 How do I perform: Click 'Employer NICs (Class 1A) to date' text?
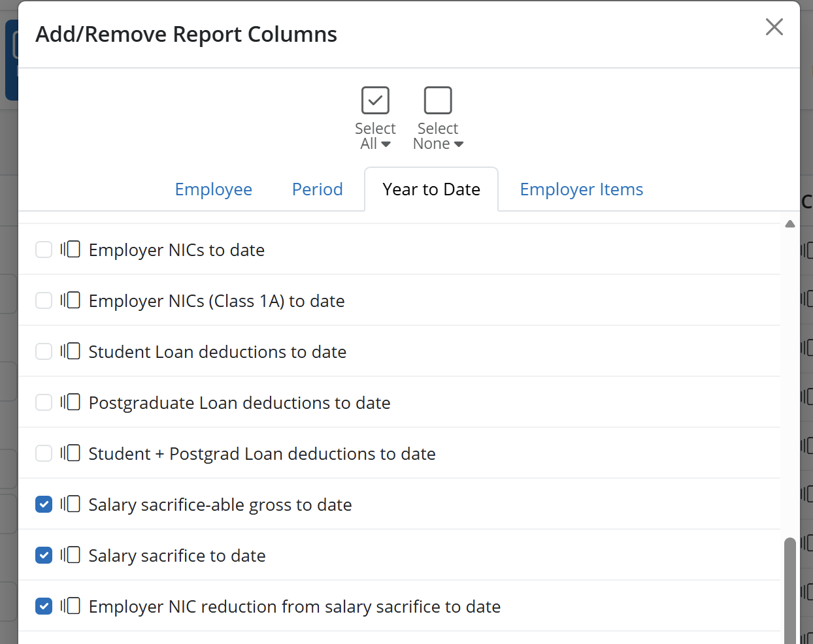217,301
